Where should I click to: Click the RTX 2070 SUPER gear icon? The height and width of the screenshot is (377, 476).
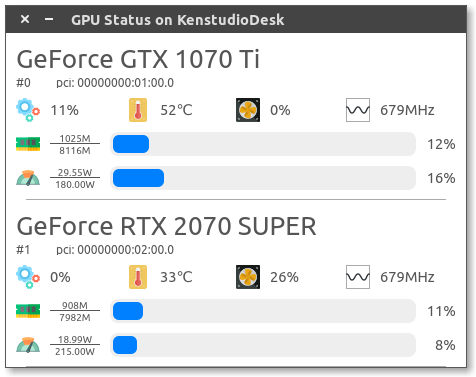pyautogui.click(x=28, y=277)
